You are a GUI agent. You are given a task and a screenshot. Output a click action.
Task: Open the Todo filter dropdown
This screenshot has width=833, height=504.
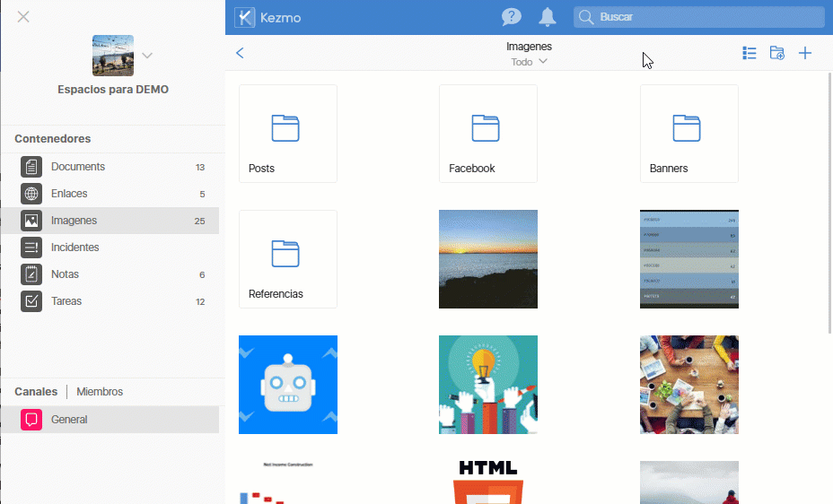(529, 62)
